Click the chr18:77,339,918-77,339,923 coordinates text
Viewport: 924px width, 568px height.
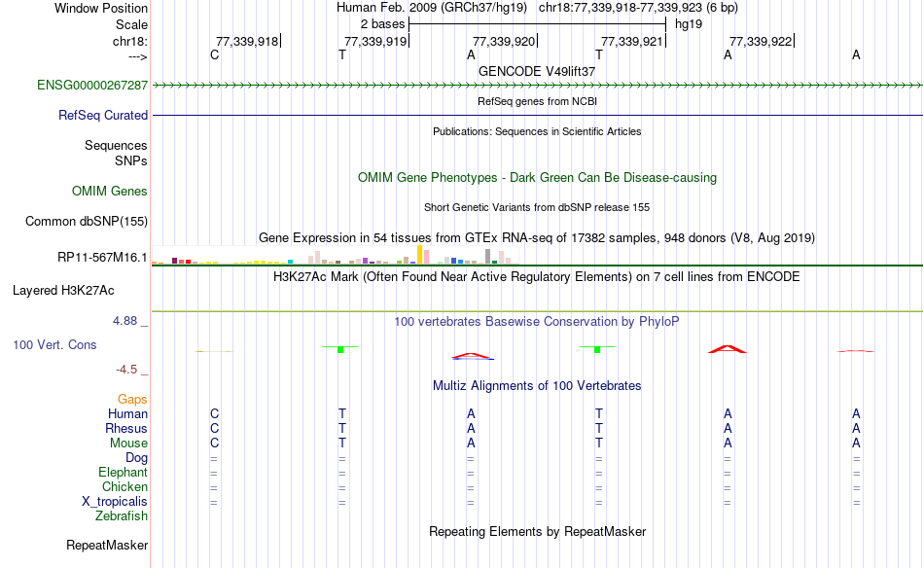[638, 8]
